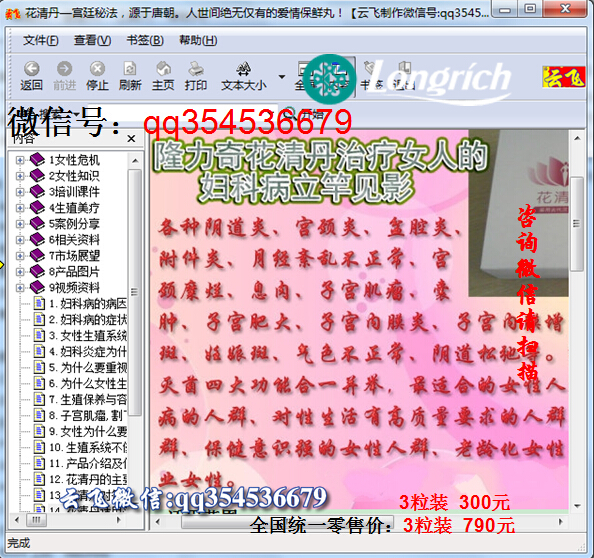Image resolution: width=594 pixels, height=558 pixels.
Task: Open the 帮助(H) menu
Action: pyautogui.click(x=198, y=40)
